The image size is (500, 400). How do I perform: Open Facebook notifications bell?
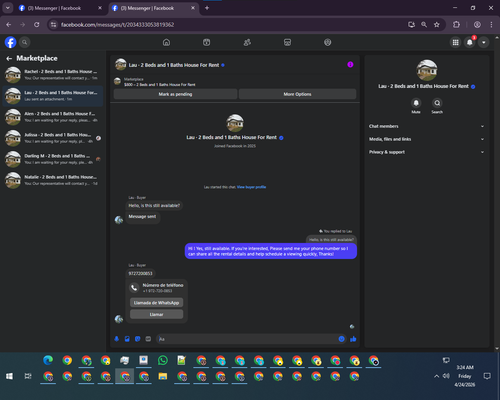point(470,42)
